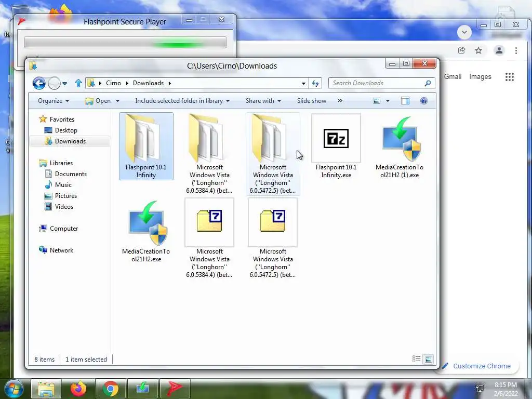Open the view options dropdown arrow
Image resolution: width=532 pixels, height=399 pixels.
[388, 101]
